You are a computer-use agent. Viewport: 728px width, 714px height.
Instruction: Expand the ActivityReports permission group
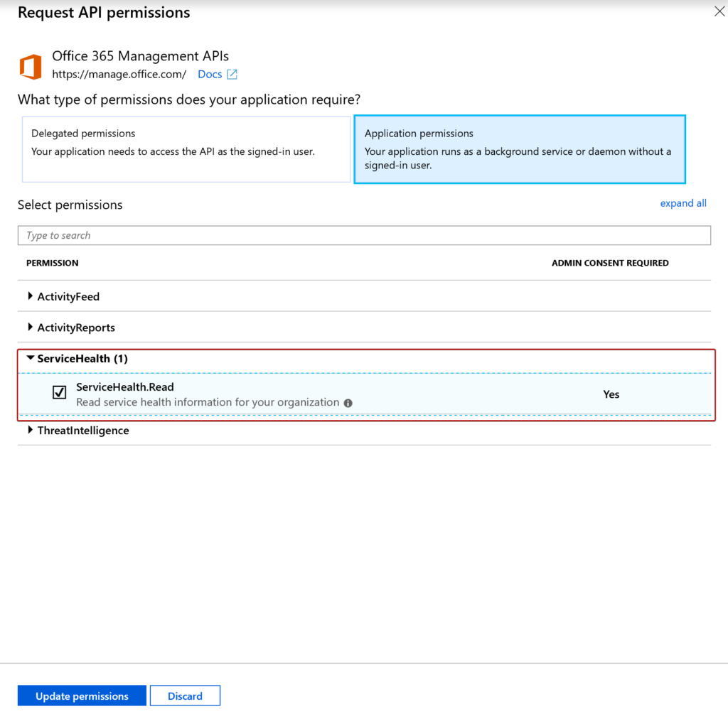[x=31, y=328]
